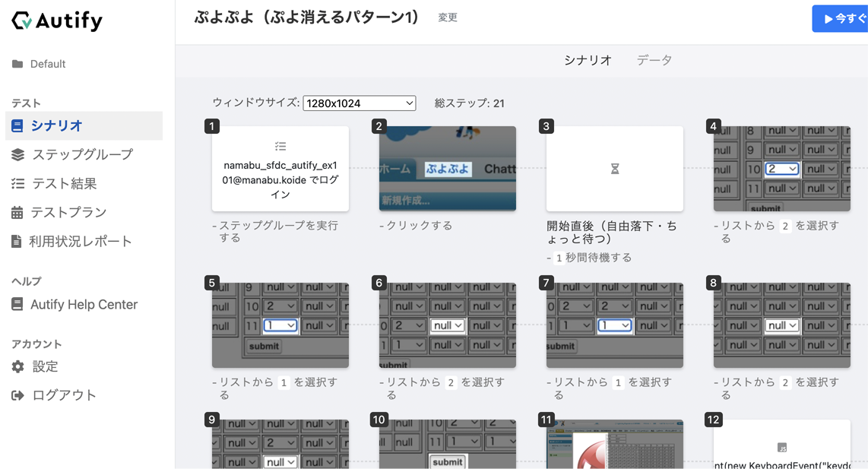This screenshot has height=469, width=868.
Task: Open the window size 1280x1024 dropdown
Action: (360, 103)
